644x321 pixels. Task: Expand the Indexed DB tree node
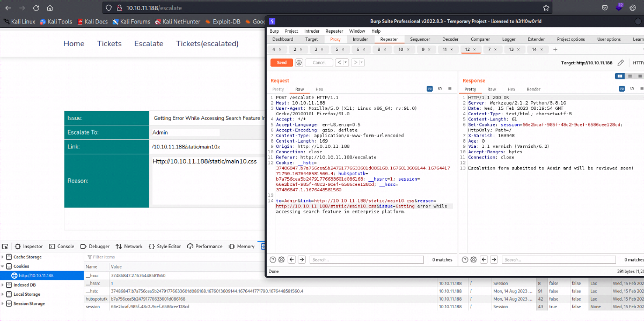pyautogui.click(x=3, y=285)
